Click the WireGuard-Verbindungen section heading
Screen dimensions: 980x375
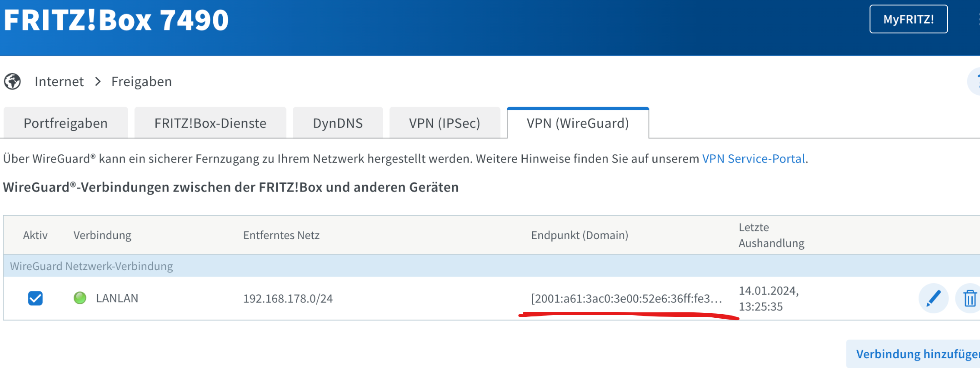231,187
